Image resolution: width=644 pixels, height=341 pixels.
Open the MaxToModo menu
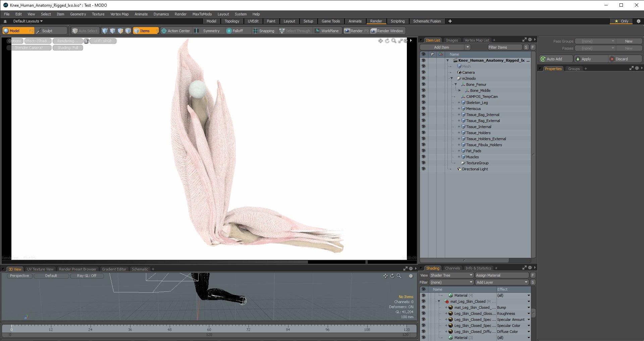coord(202,14)
